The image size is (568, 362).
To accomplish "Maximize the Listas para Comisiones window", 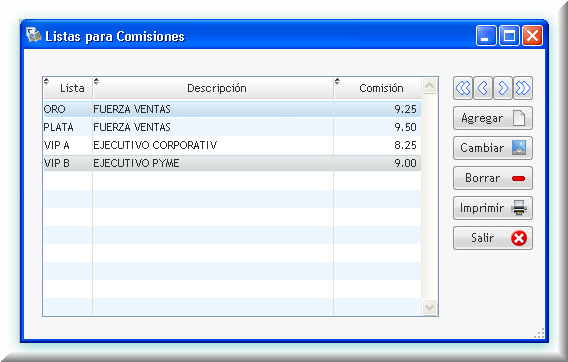I will click(x=509, y=36).
